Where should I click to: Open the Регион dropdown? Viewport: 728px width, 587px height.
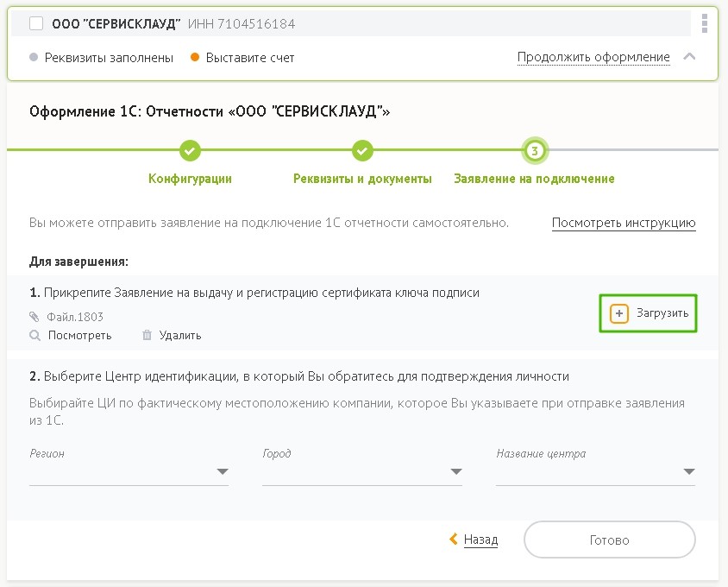[x=129, y=470]
